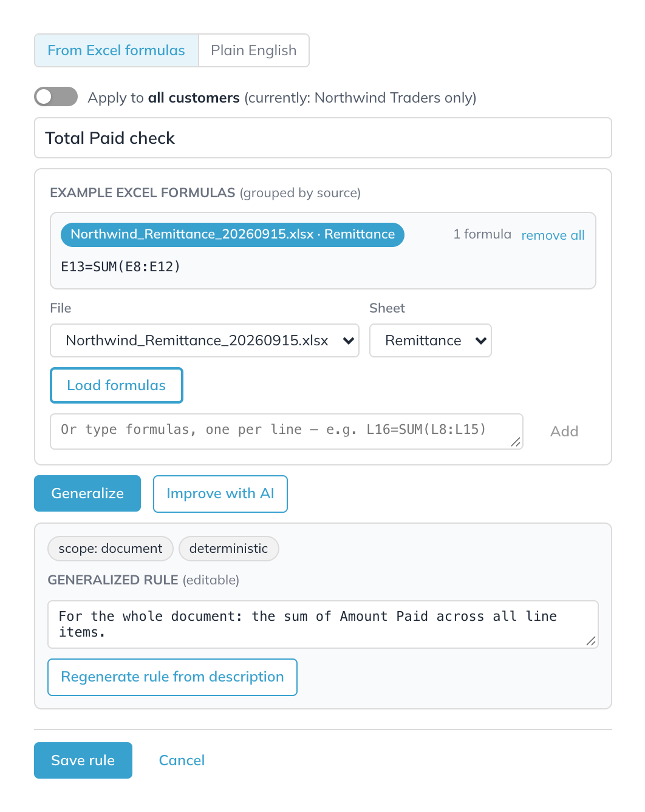This screenshot has height=812, width=645.
Task: Click the Load formulas button
Action: [117, 385]
